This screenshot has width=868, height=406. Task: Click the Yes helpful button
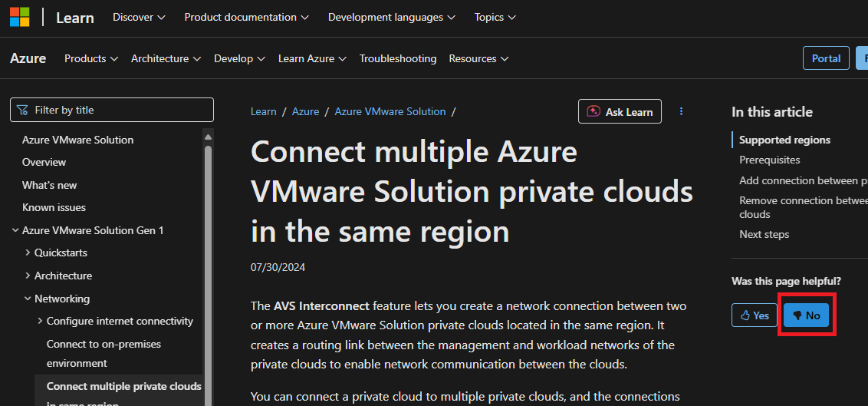tap(755, 315)
